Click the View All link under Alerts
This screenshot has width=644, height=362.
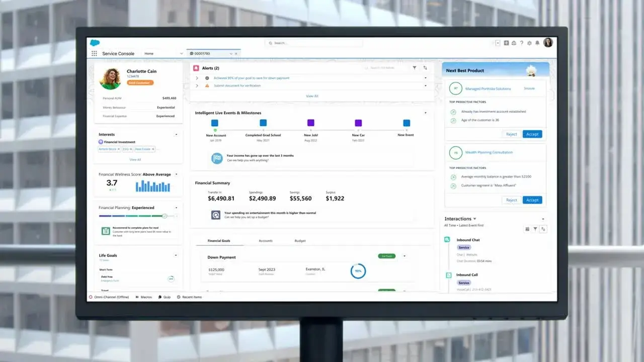(x=312, y=96)
